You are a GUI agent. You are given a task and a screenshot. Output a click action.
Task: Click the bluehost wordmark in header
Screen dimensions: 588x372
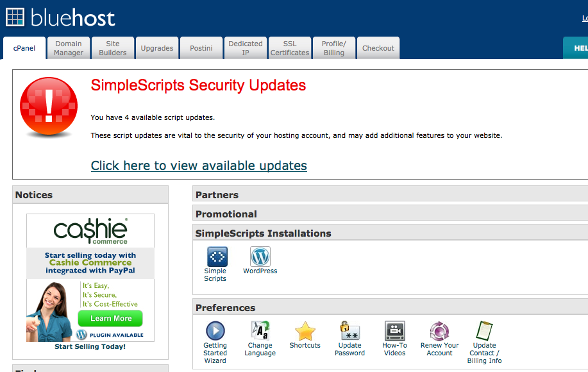click(72, 17)
